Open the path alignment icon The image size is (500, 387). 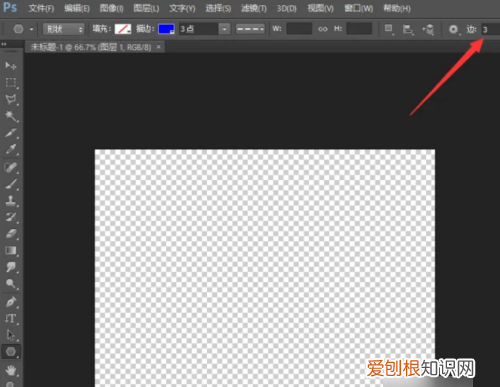[x=408, y=29]
